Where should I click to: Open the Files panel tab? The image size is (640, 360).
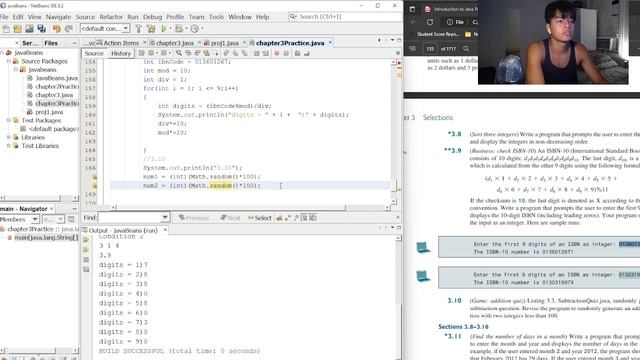coord(51,43)
